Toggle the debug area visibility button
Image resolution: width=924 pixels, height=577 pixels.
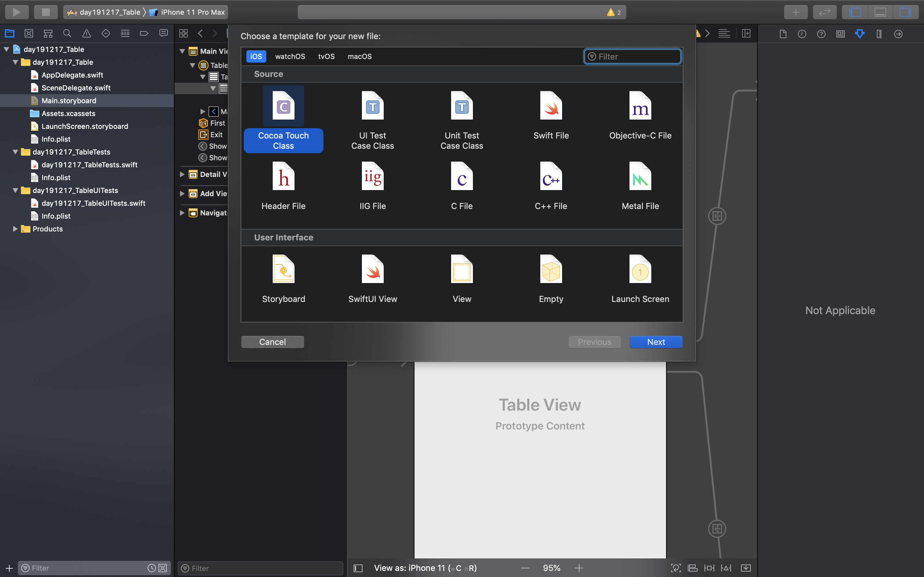pyautogui.click(x=880, y=12)
